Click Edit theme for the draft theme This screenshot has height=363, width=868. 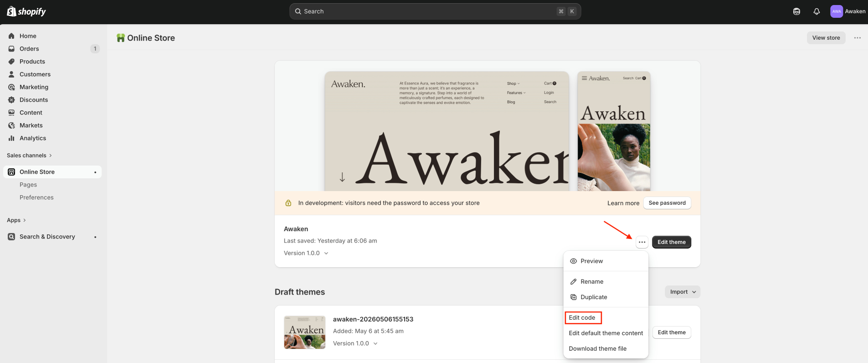(672, 332)
